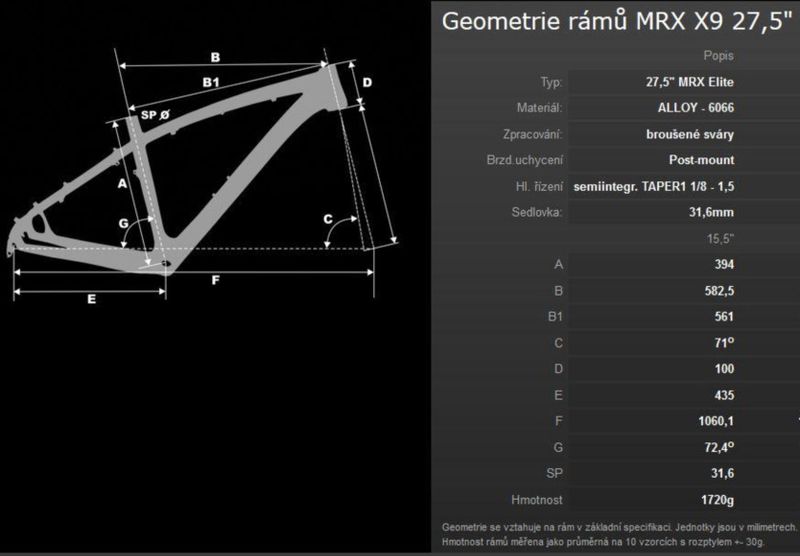Click the 'A' seat tube label in diagram
This screenshot has width=800, height=556.
(x=122, y=184)
